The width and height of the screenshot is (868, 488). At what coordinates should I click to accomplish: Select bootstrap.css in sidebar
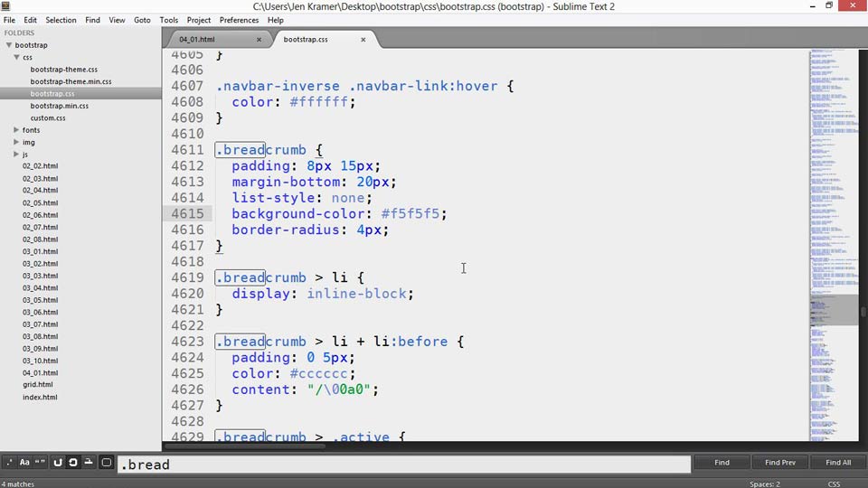52,93
